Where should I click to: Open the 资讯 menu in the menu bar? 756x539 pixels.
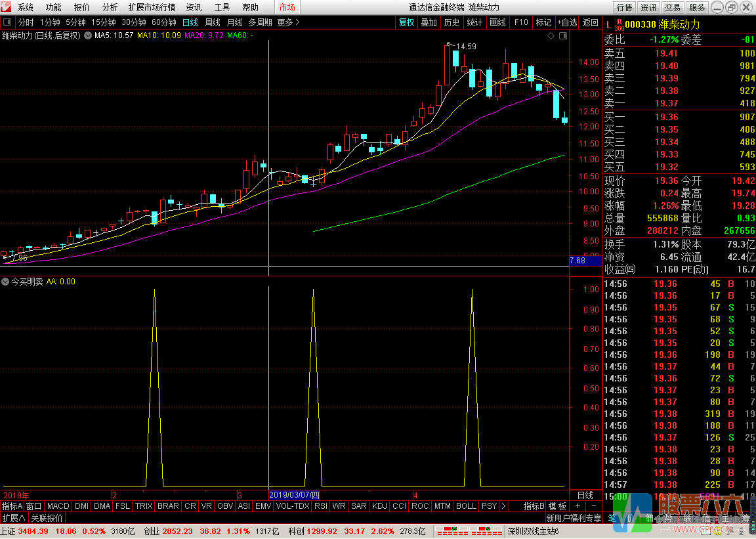pos(194,7)
